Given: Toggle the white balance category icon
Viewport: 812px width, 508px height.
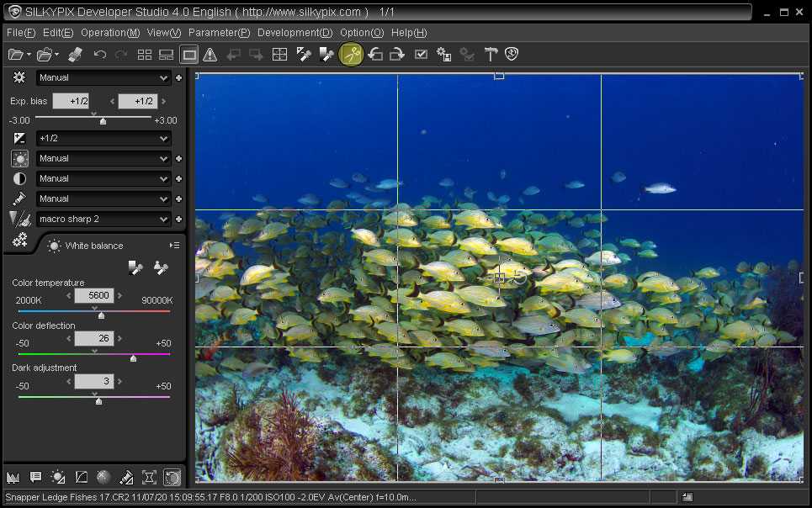Looking at the screenshot, I should [19, 158].
